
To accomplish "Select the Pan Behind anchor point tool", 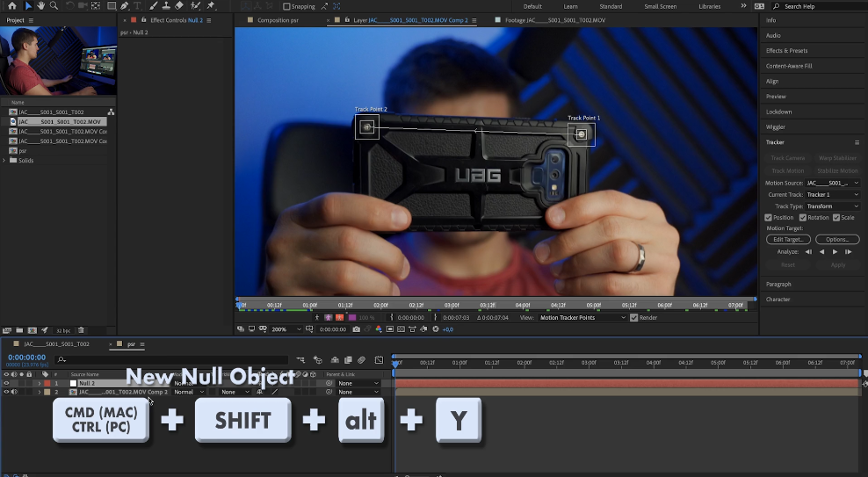I will [96, 5].
